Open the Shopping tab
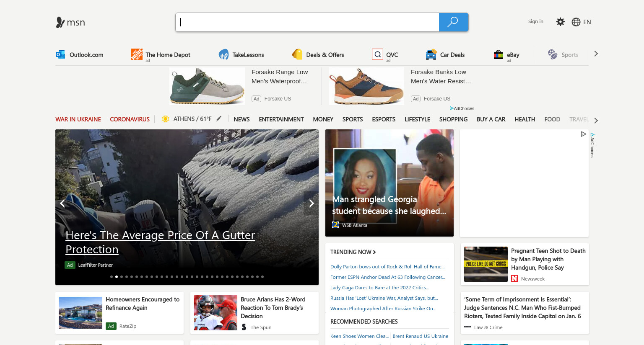The image size is (644, 345). click(x=453, y=119)
